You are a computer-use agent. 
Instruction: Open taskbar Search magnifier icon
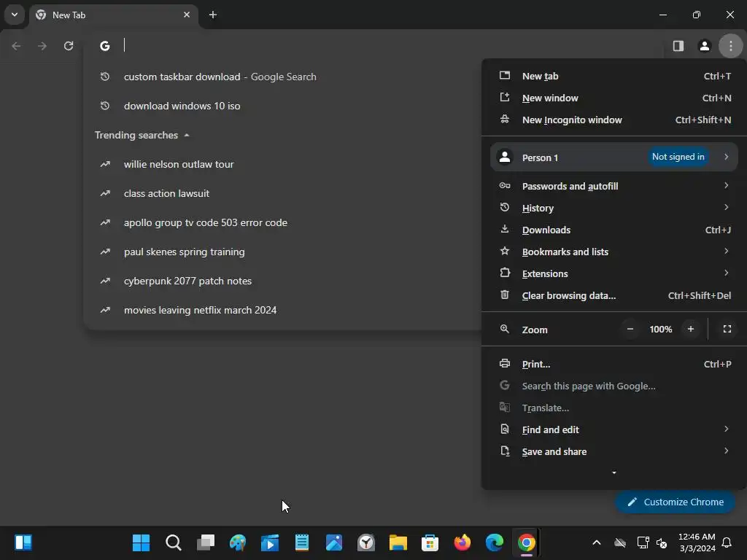pyautogui.click(x=174, y=542)
